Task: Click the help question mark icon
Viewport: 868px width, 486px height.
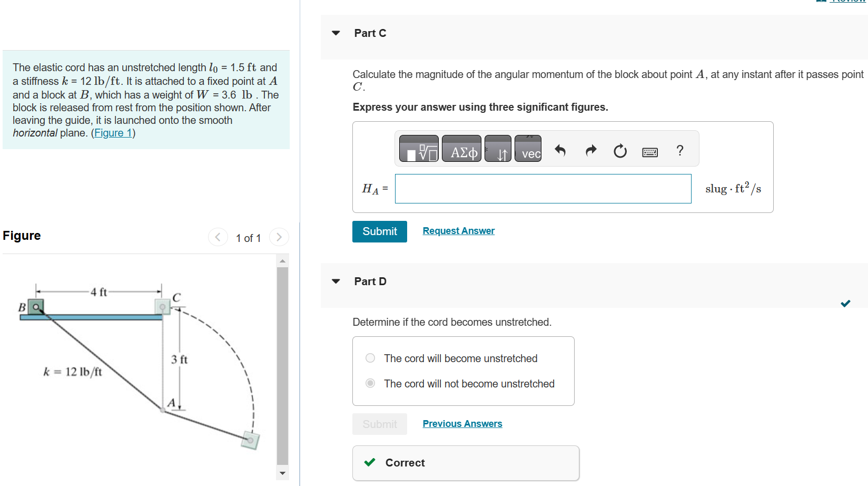Action: pyautogui.click(x=679, y=151)
